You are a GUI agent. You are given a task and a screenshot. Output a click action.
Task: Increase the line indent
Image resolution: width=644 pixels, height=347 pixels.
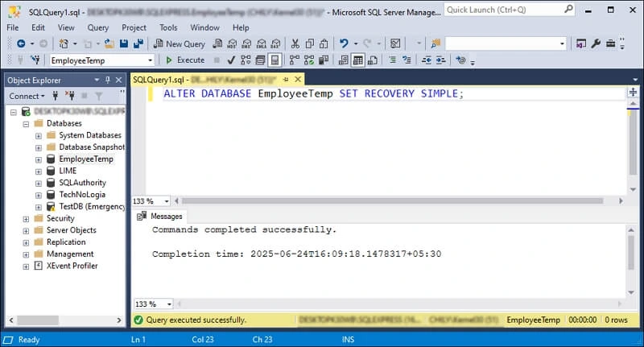point(440,60)
